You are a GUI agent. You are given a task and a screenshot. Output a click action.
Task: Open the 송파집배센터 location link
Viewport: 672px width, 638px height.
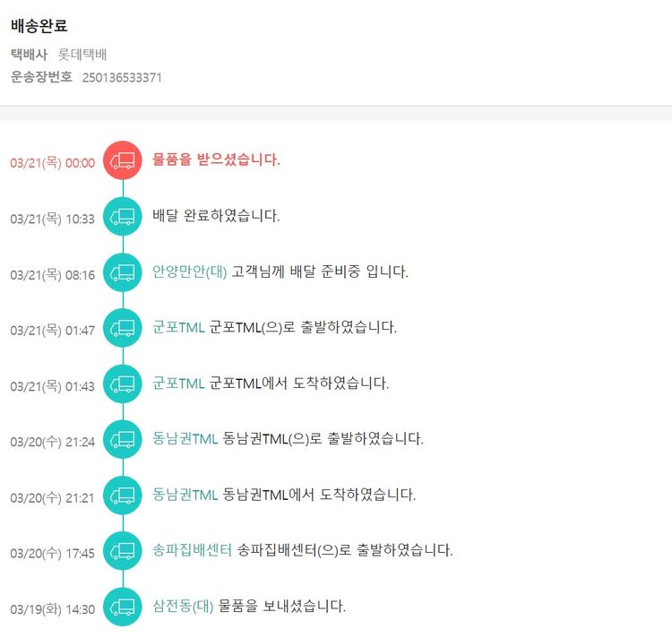coord(193,549)
